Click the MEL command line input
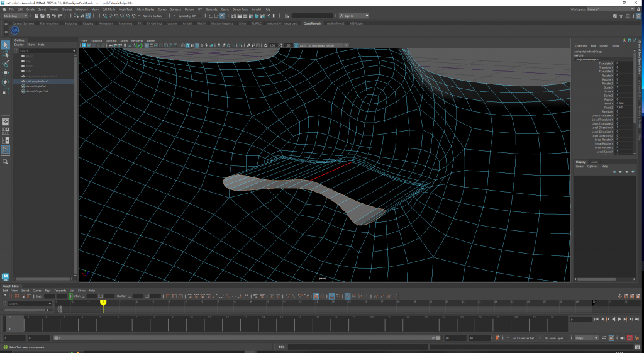This screenshot has height=353, width=644. click(x=357, y=347)
